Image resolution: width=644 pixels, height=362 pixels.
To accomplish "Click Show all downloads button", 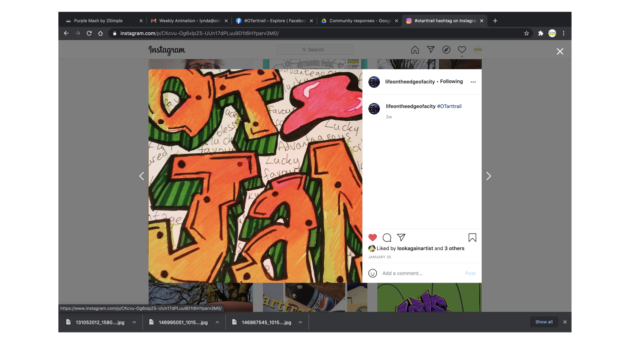I will pos(544,322).
